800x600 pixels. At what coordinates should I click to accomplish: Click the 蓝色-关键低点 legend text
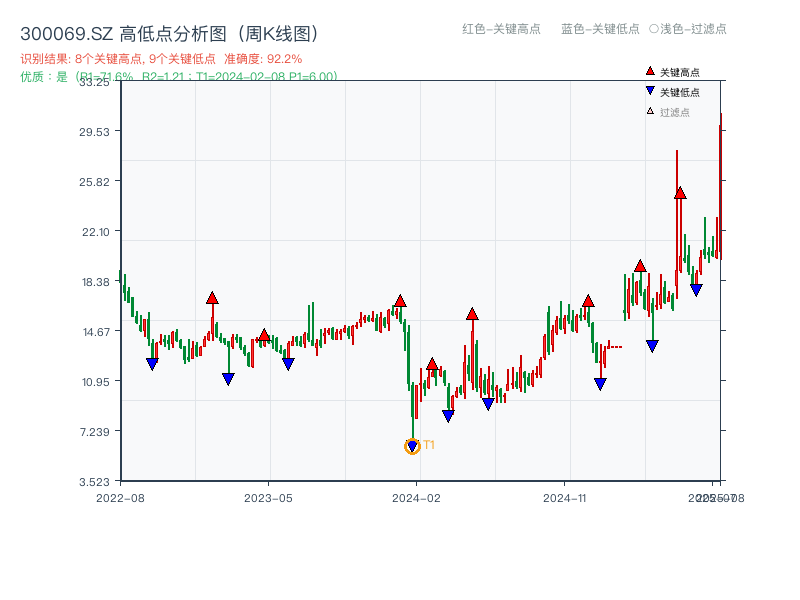point(600,29)
